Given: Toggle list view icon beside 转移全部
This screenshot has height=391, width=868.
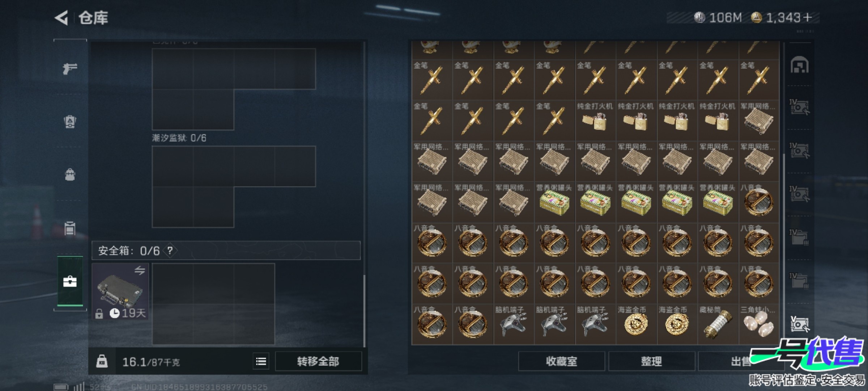Looking at the screenshot, I should point(261,361).
